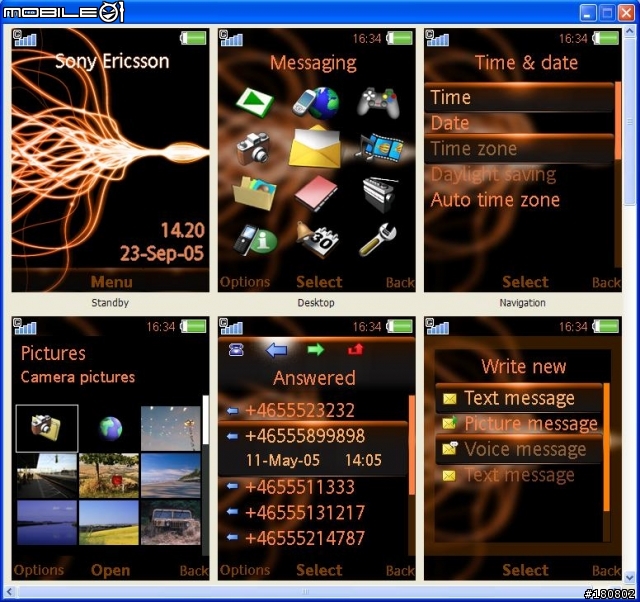Open the game controller entertainment icon

[x=378, y=102]
